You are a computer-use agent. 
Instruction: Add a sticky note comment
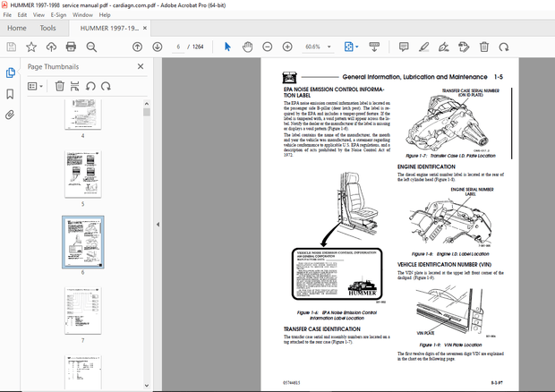(404, 47)
